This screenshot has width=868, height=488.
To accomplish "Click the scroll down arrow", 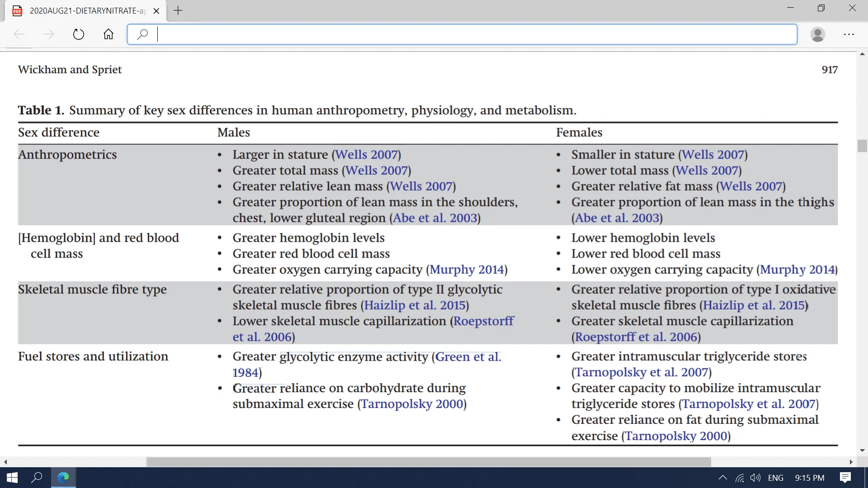I will tap(862, 450).
